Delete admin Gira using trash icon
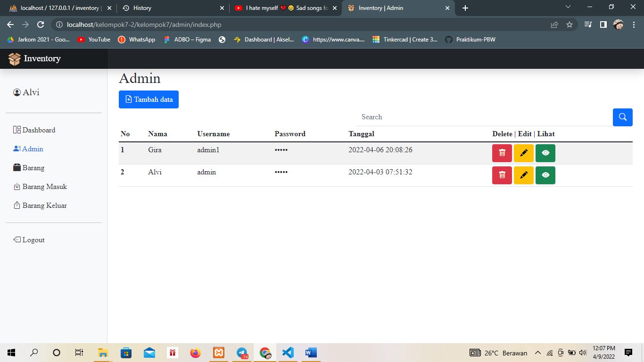This screenshot has width=644, height=362. (502, 153)
